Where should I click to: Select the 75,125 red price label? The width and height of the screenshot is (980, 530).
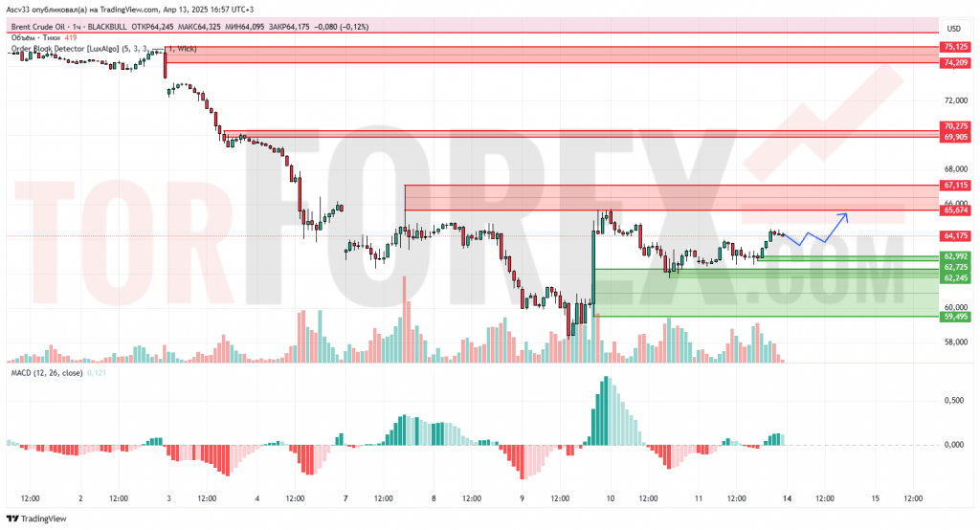click(956, 47)
